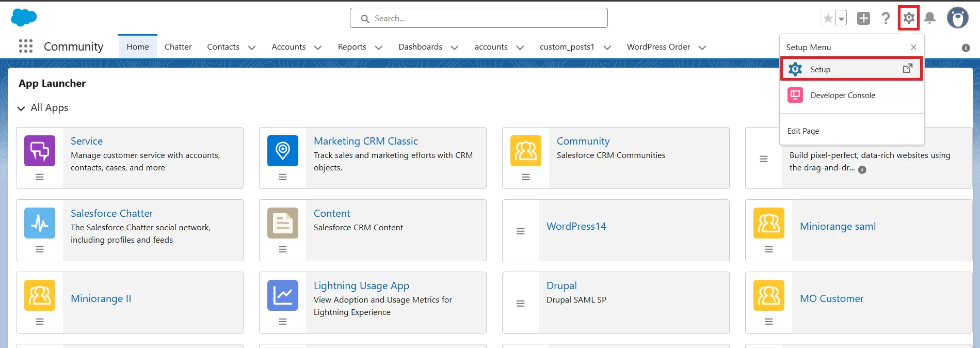This screenshot has height=348, width=980.
Task: Click the purple Service app icon
Action: pos(40,151)
